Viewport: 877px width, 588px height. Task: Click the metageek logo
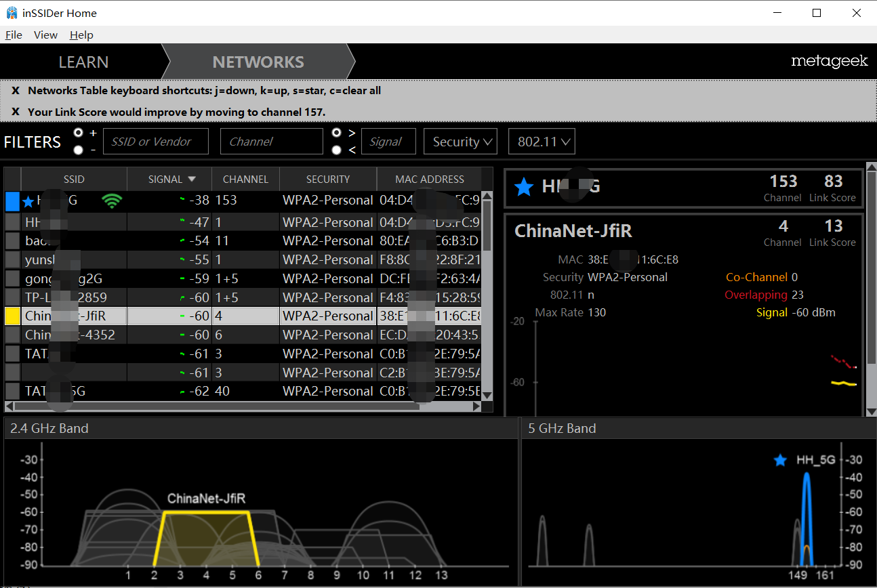[830, 62]
